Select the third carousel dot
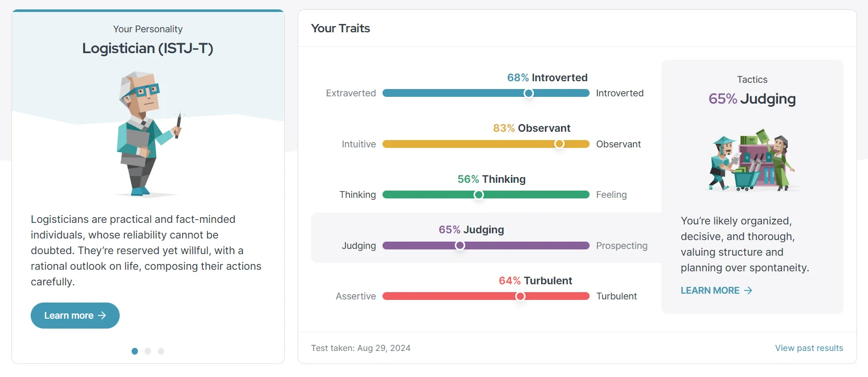 (161, 351)
